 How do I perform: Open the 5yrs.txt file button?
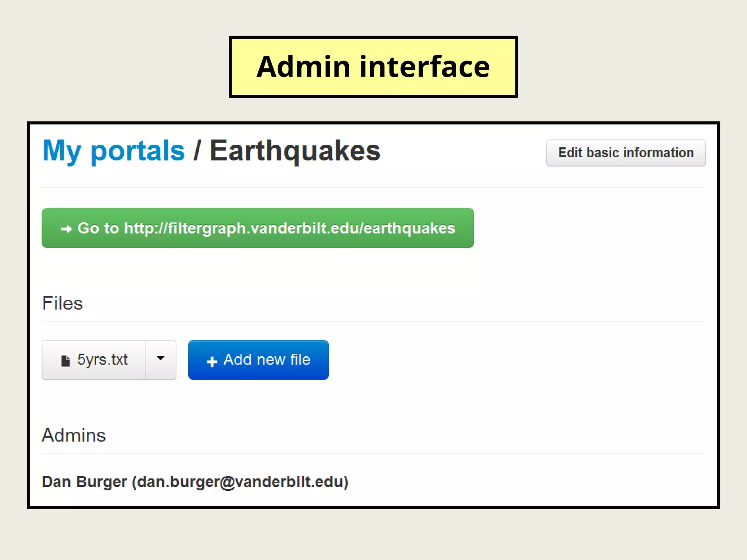pyautogui.click(x=94, y=360)
